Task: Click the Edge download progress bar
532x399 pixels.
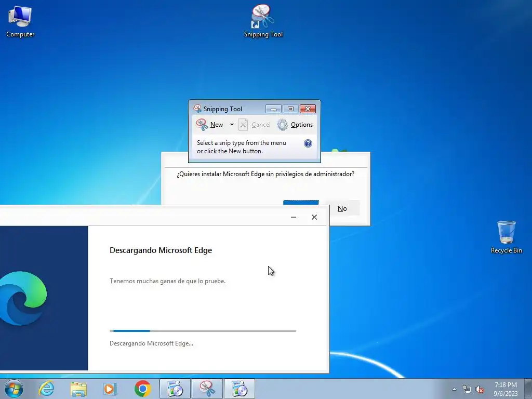Action: tap(203, 331)
